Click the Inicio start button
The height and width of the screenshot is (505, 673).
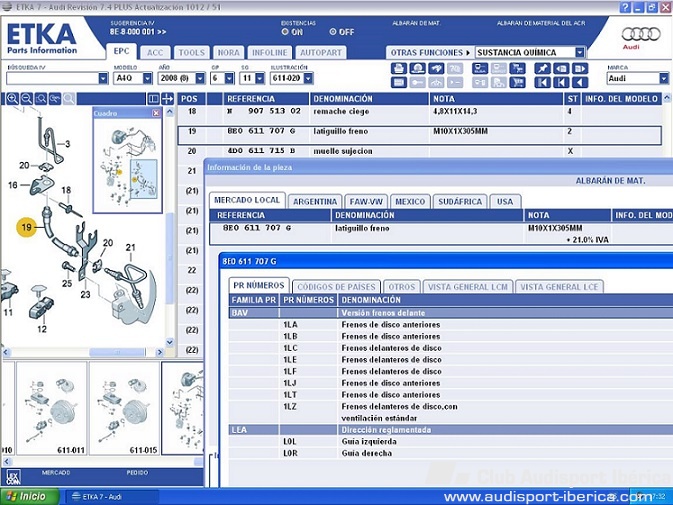pyautogui.click(x=27, y=496)
